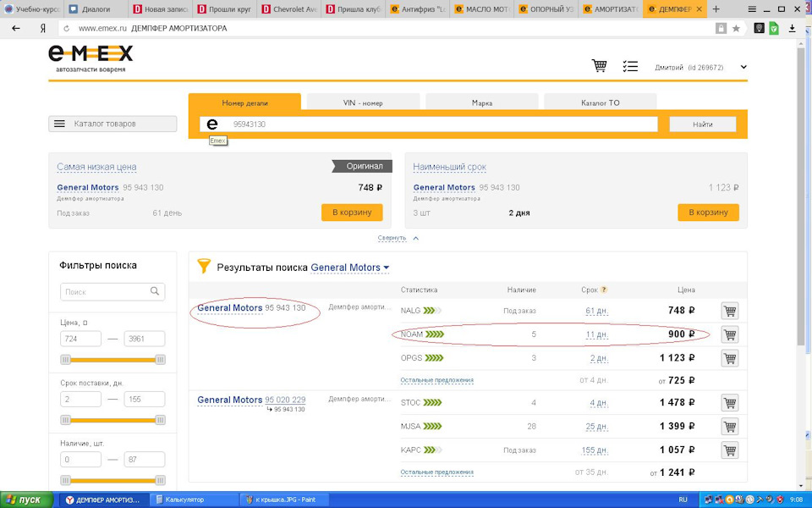Add NOAM 900 ₽ offer to cart

click(730, 334)
